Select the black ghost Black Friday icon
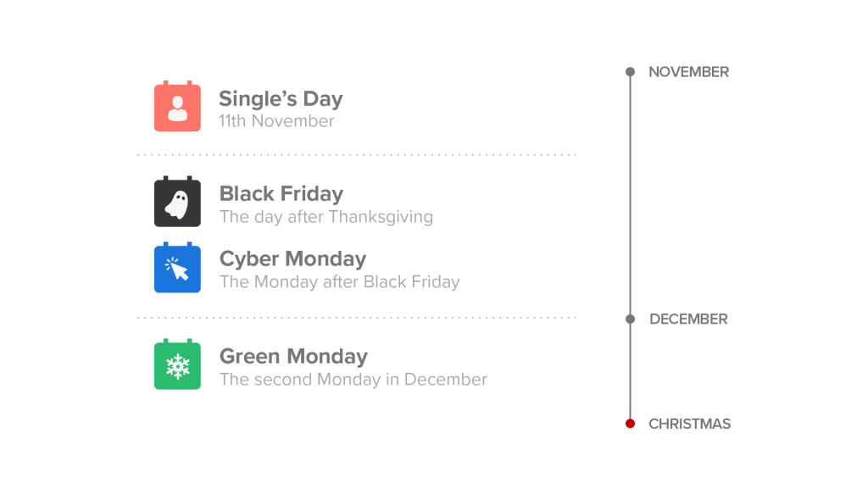 pos(177,203)
